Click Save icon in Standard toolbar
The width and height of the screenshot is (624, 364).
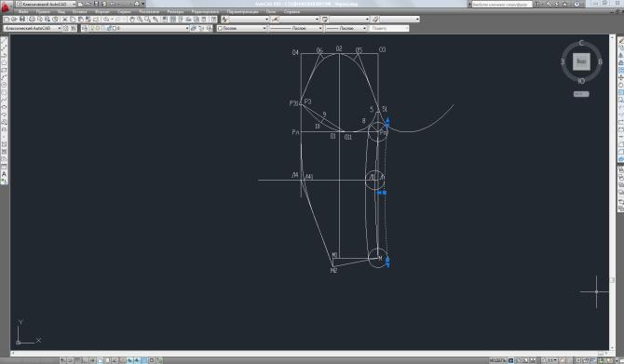tap(22, 20)
